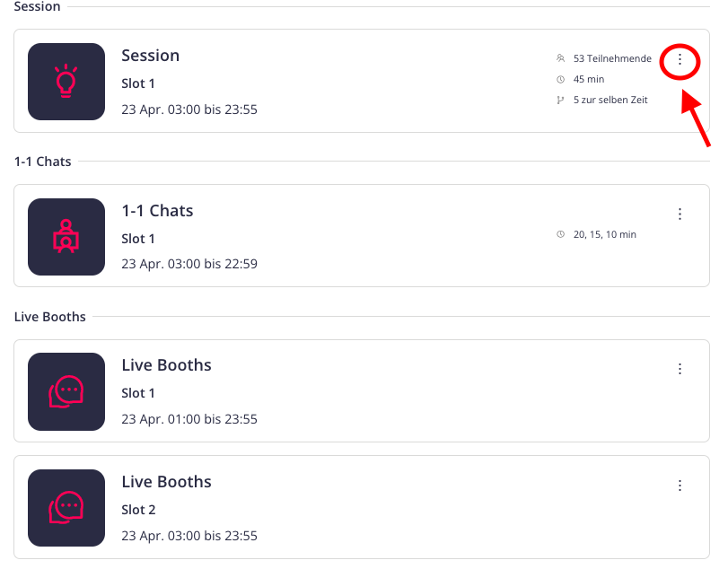
Task: Click the 53 Teilnehmende text
Action: point(612,58)
